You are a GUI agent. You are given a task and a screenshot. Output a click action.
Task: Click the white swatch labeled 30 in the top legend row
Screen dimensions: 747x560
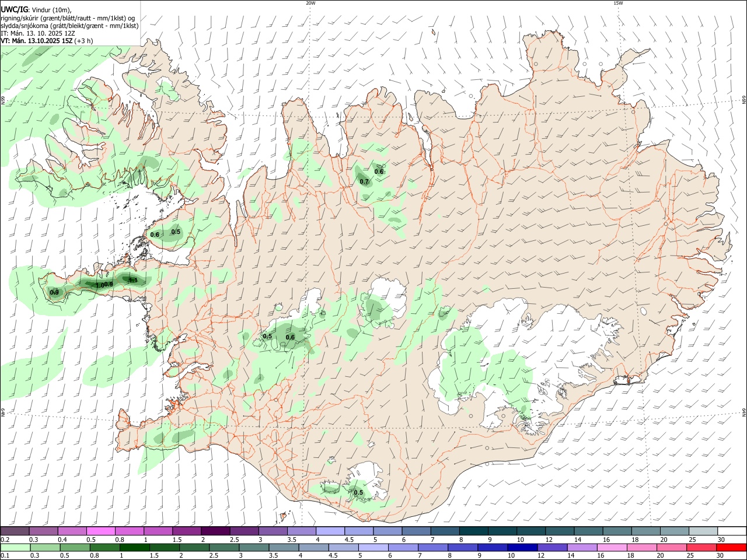click(x=732, y=531)
